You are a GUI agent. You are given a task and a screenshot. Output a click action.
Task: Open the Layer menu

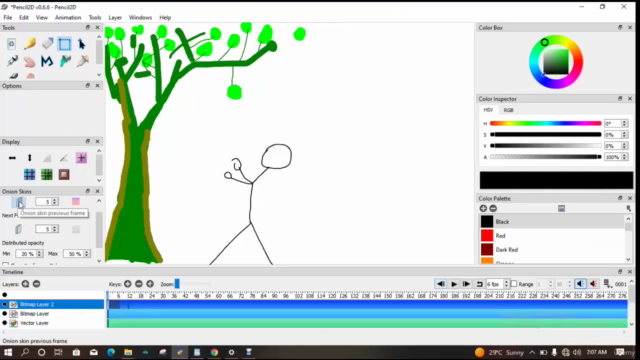pos(115,18)
